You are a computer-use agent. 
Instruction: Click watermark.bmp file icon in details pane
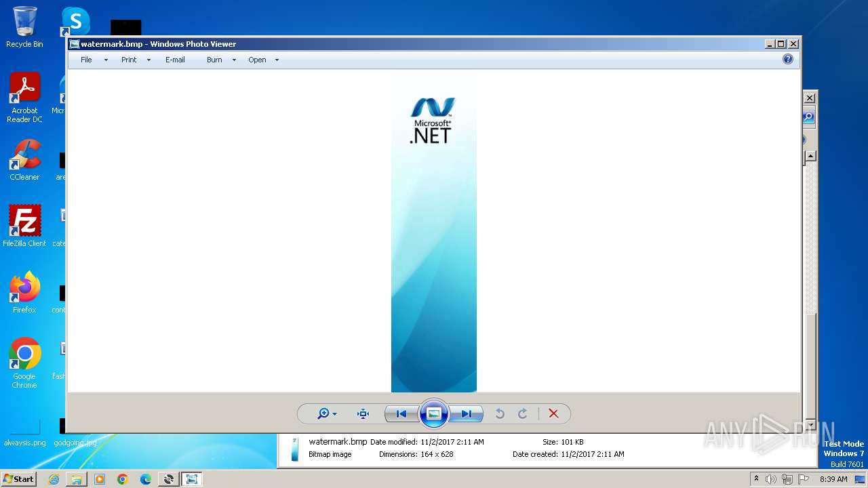(294, 449)
